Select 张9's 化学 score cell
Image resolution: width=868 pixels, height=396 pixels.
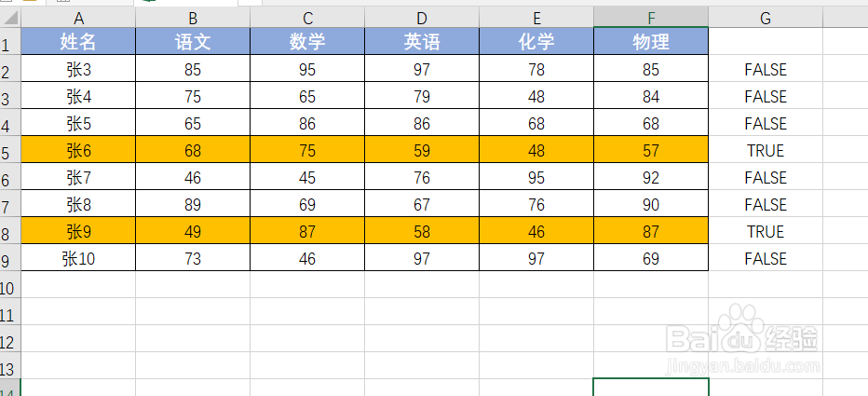[x=536, y=231]
